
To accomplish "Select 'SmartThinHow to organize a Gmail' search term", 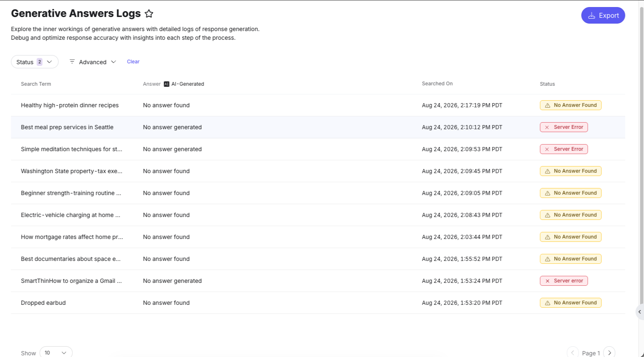I will [x=71, y=281].
